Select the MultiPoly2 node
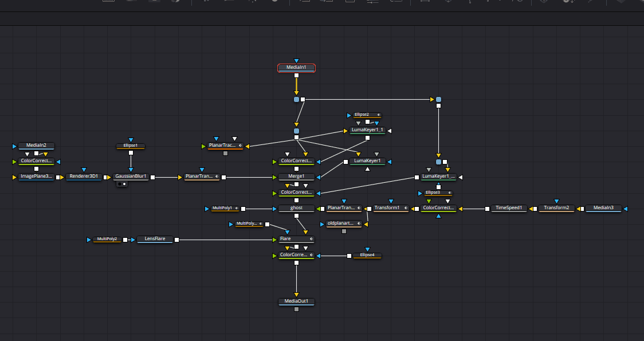The image size is (644, 341). point(107,239)
